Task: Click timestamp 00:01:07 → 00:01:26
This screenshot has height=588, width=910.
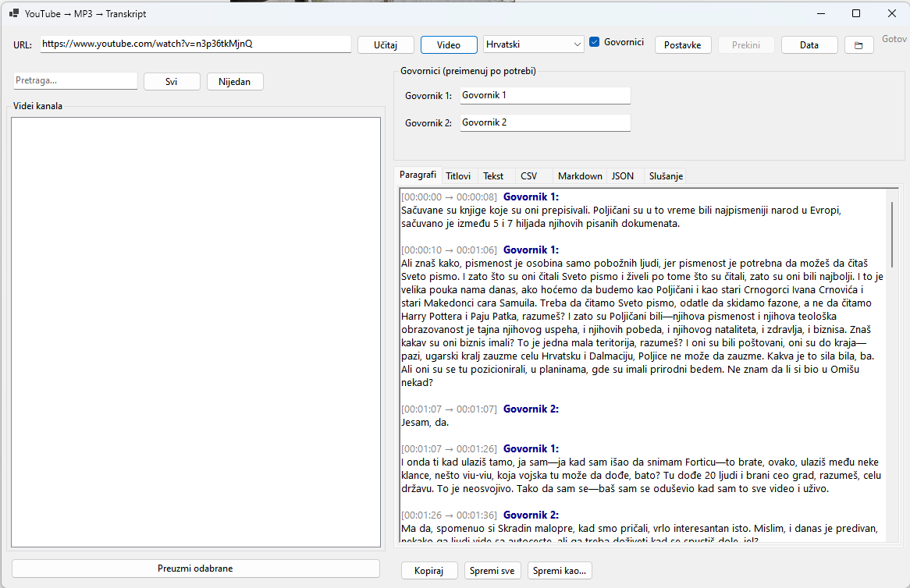Action: coord(450,449)
